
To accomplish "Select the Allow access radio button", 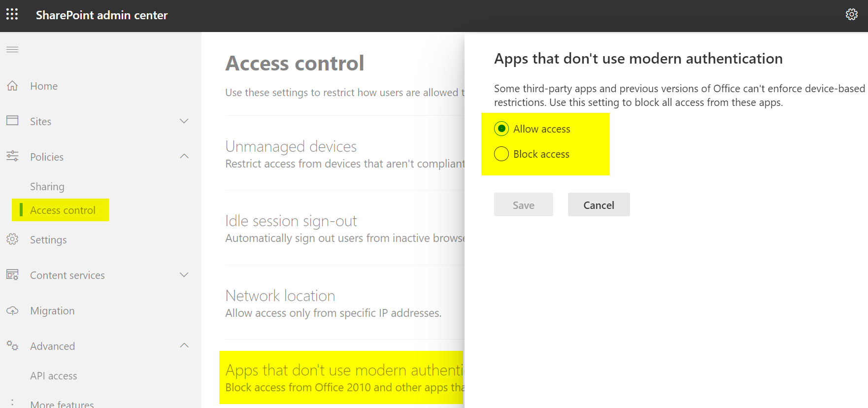I will pos(501,128).
